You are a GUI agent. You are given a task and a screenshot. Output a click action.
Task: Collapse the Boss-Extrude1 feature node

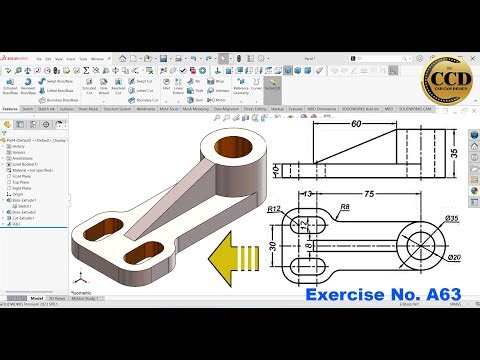pyautogui.click(x=4, y=200)
